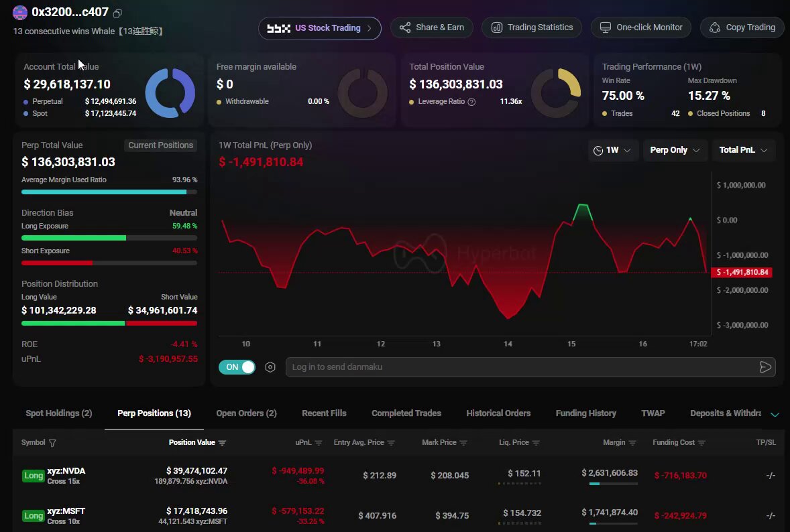View the Completed Trades tab
The image size is (790, 532).
pos(406,413)
